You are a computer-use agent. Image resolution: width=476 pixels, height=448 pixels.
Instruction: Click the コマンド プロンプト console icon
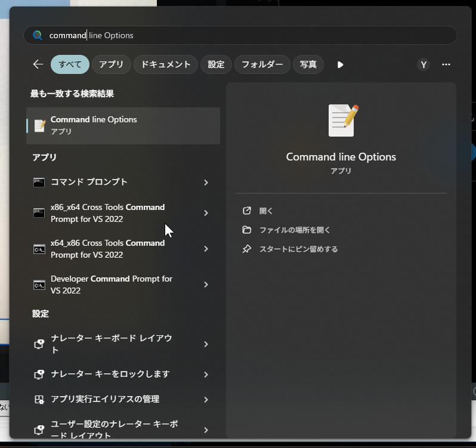pyautogui.click(x=39, y=183)
